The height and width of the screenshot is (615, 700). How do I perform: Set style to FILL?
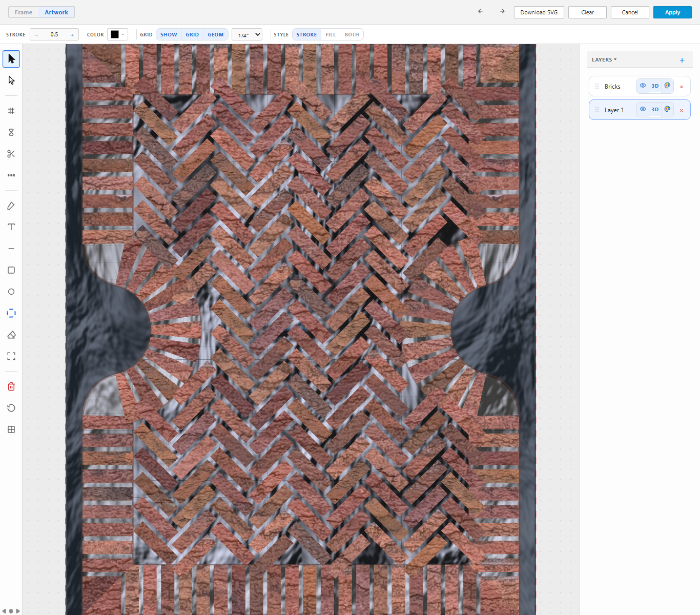331,34
